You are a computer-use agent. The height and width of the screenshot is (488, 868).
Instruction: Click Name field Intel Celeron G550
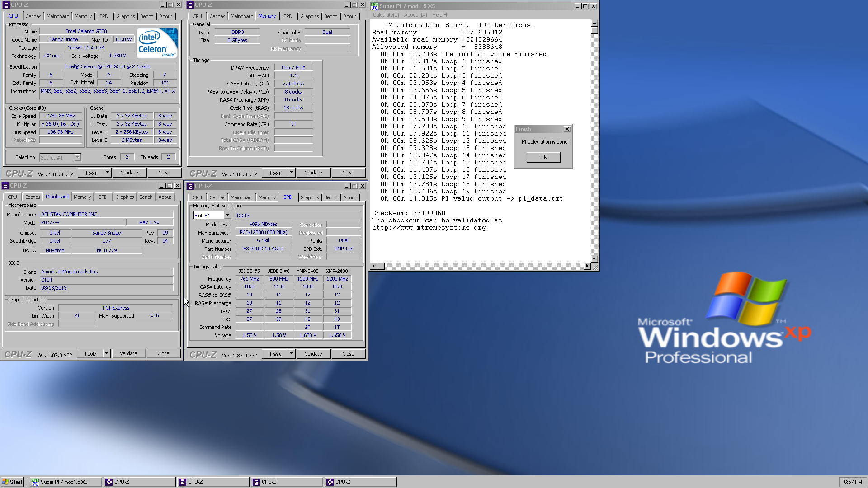(x=86, y=32)
